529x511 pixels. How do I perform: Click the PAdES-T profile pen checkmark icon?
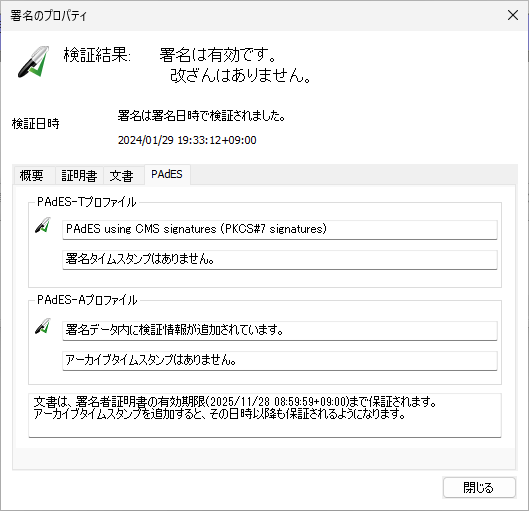[43, 225]
